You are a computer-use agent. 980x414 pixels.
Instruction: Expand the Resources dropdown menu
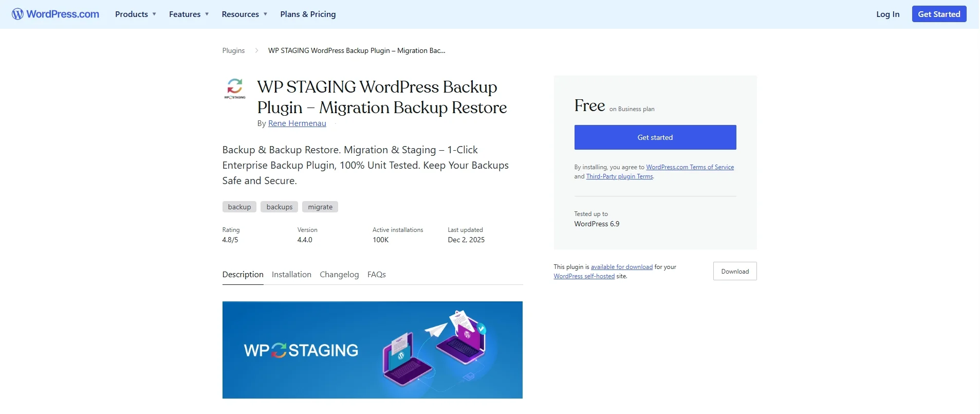245,14
